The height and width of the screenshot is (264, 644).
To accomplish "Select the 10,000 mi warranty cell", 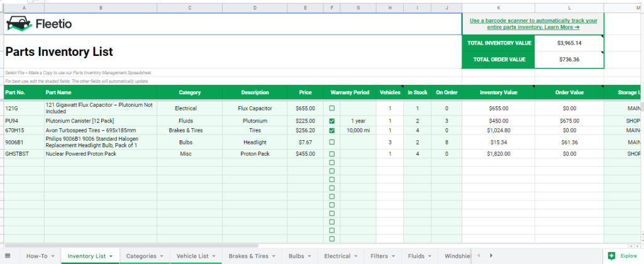I will 358,131.
